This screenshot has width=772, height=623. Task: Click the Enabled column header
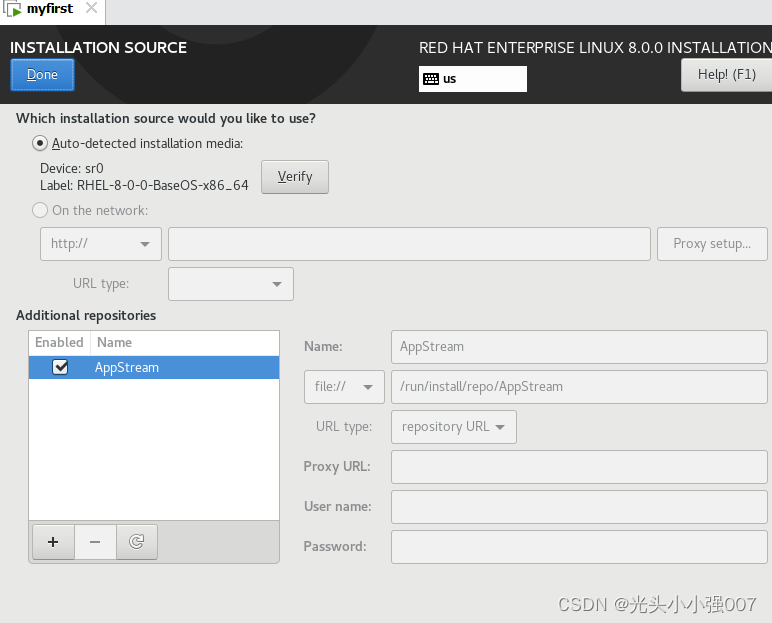point(59,342)
